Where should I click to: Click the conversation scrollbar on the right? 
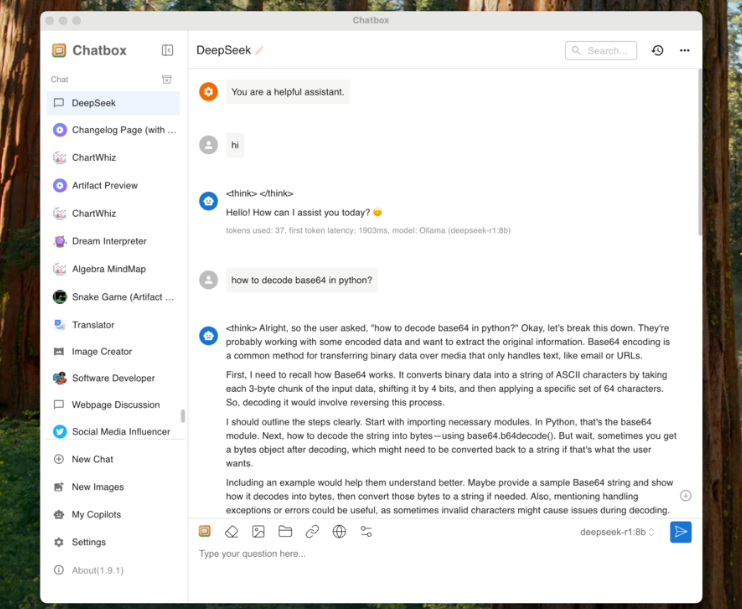[700, 151]
